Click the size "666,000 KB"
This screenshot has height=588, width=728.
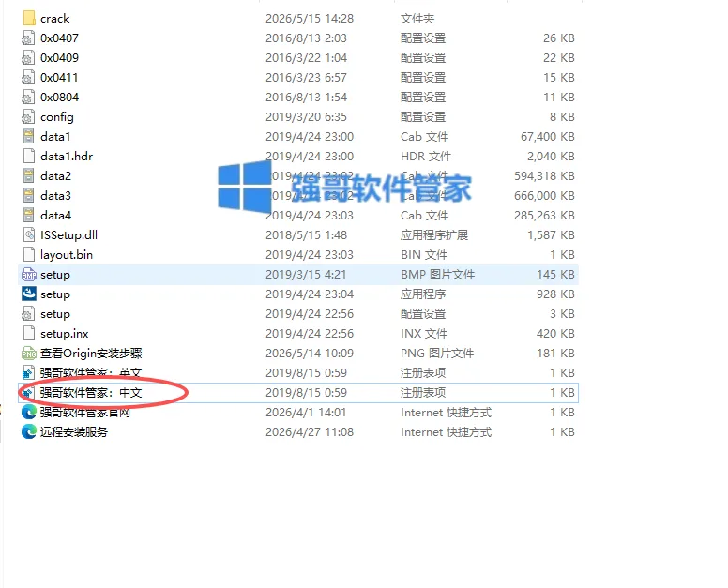(544, 195)
